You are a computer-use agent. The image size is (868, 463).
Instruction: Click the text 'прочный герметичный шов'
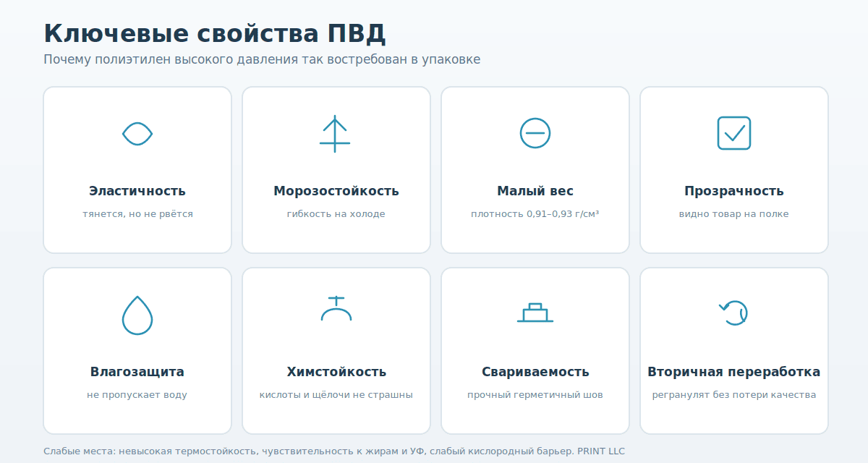pyautogui.click(x=535, y=395)
